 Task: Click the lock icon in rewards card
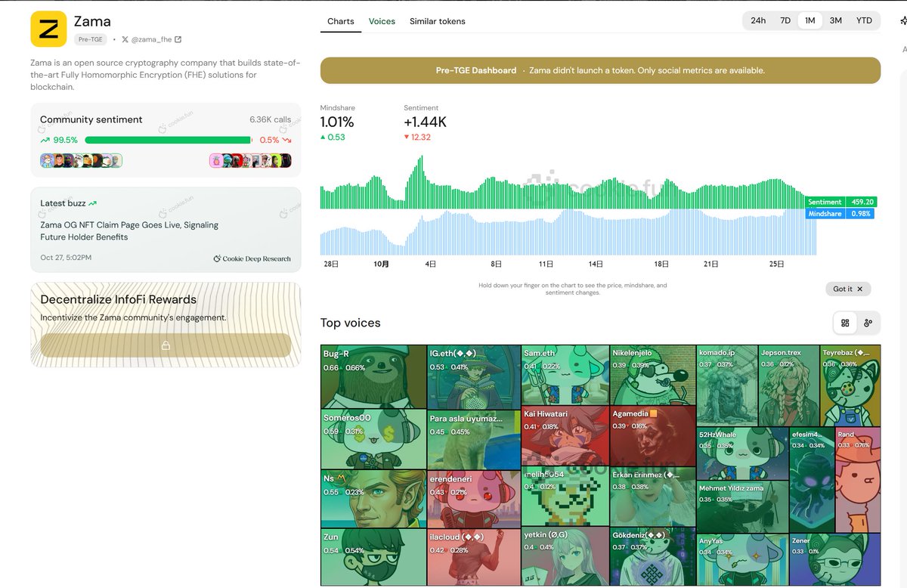click(x=166, y=345)
